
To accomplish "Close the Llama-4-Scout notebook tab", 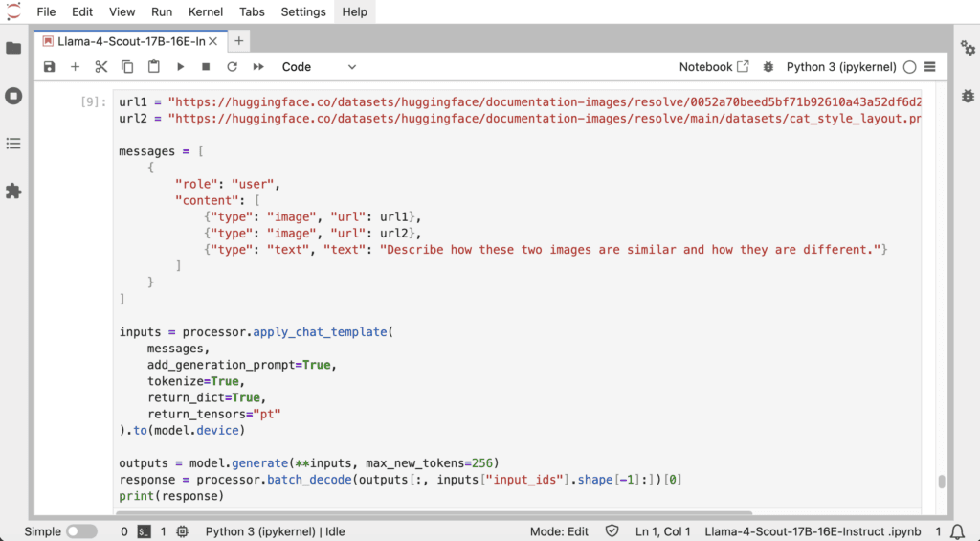I will 213,41.
